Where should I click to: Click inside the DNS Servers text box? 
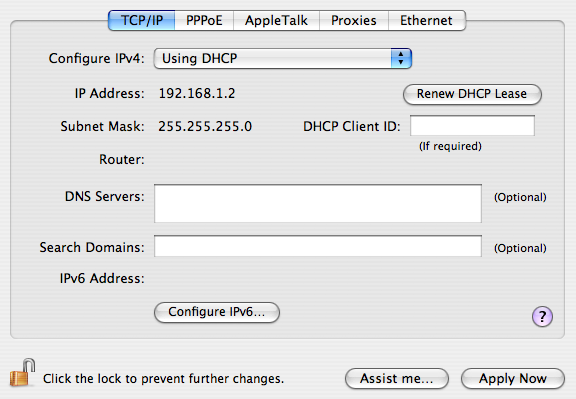(x=318, y=204)
